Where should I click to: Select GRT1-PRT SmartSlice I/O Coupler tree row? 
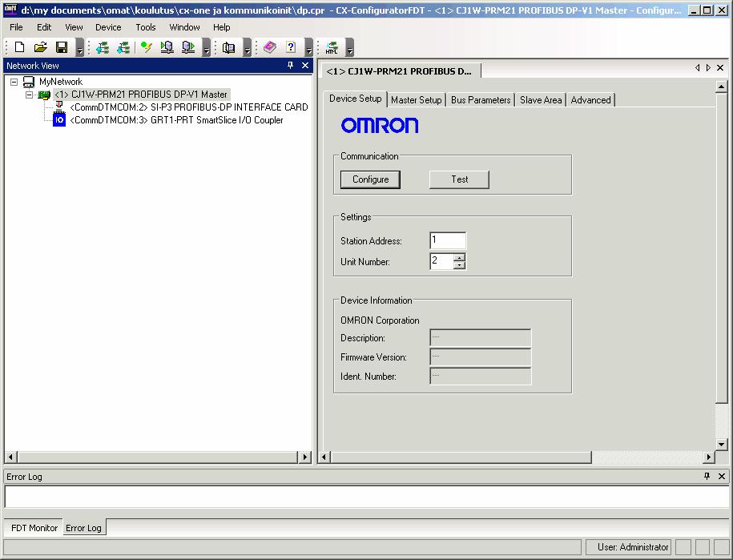point(177,120)
